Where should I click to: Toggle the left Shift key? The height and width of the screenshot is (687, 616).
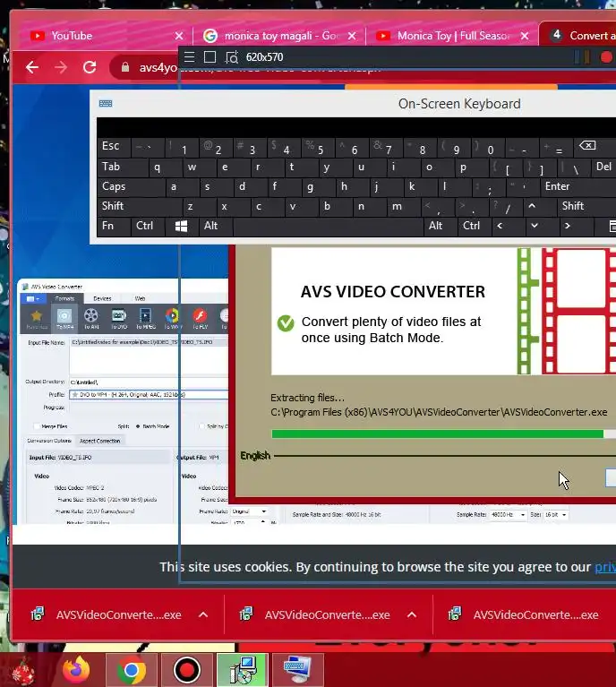[140, 206]
